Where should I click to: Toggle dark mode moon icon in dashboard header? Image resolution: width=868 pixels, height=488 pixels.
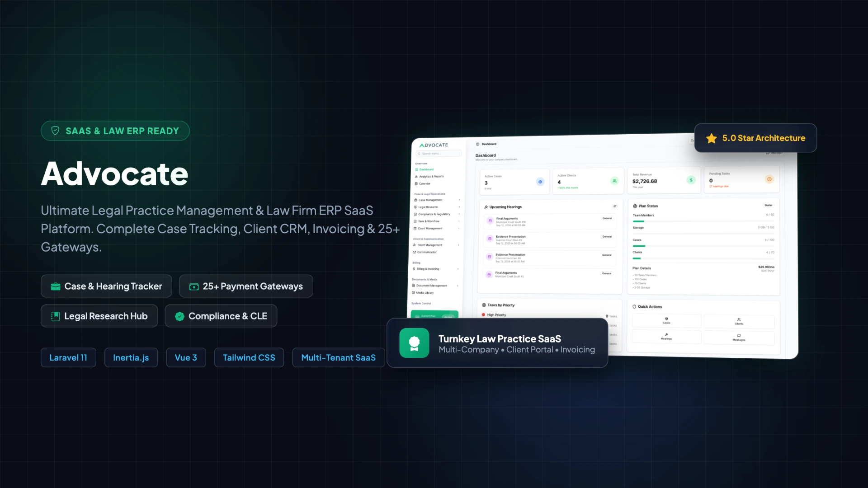coord(692,140)
